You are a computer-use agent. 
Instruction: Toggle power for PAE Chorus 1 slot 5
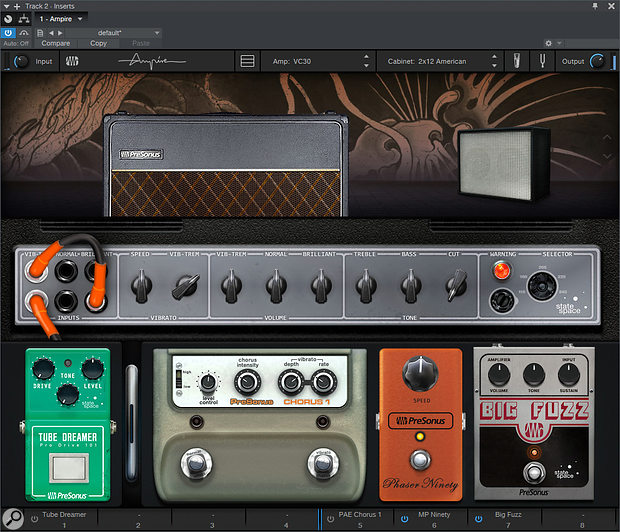point(330,519)
